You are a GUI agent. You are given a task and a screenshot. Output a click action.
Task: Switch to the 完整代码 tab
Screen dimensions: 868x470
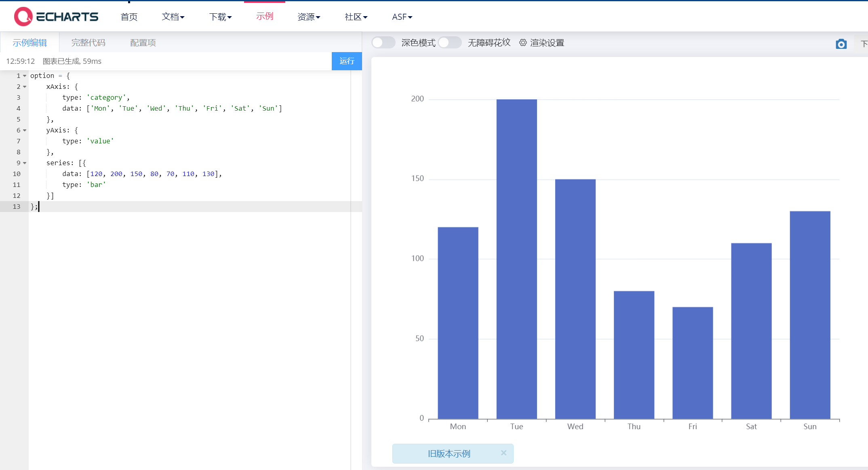[x=88, y=43]
